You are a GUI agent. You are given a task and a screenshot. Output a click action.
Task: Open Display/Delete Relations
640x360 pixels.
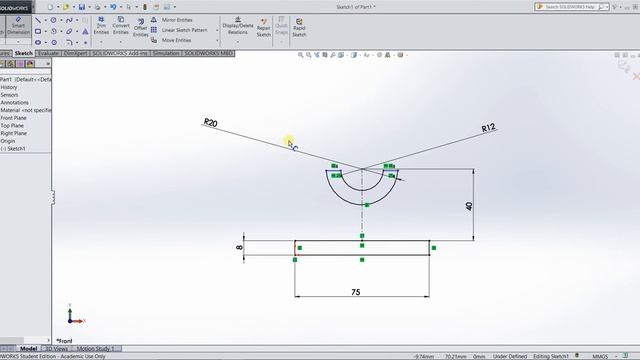pos(238,26)
